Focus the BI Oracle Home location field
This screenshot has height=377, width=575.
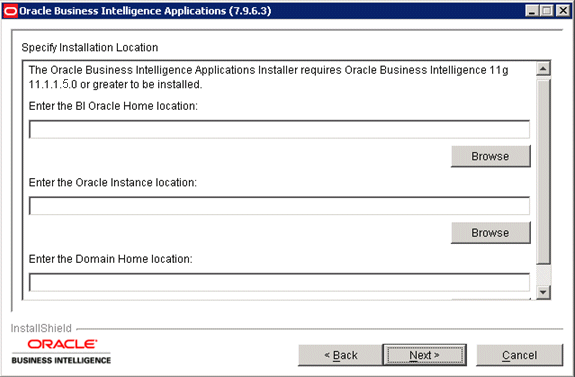coord(279,129)
